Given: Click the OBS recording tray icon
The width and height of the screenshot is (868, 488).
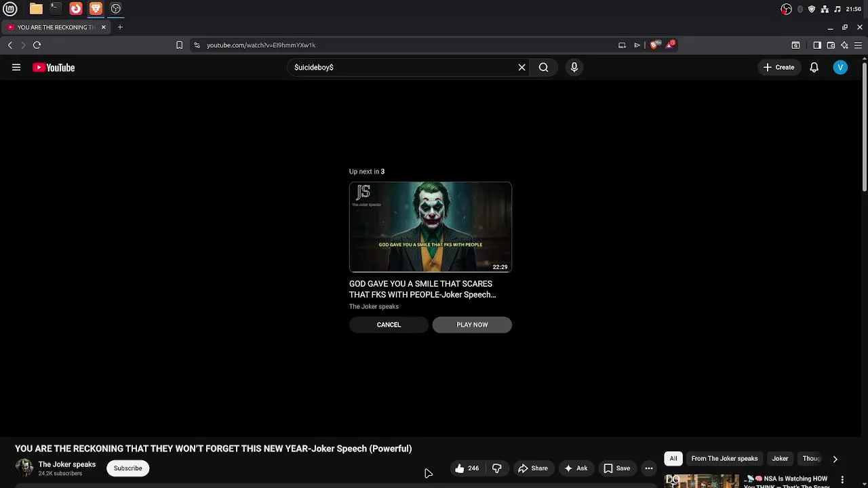Looking at the screenshot, I should point(786,9).
